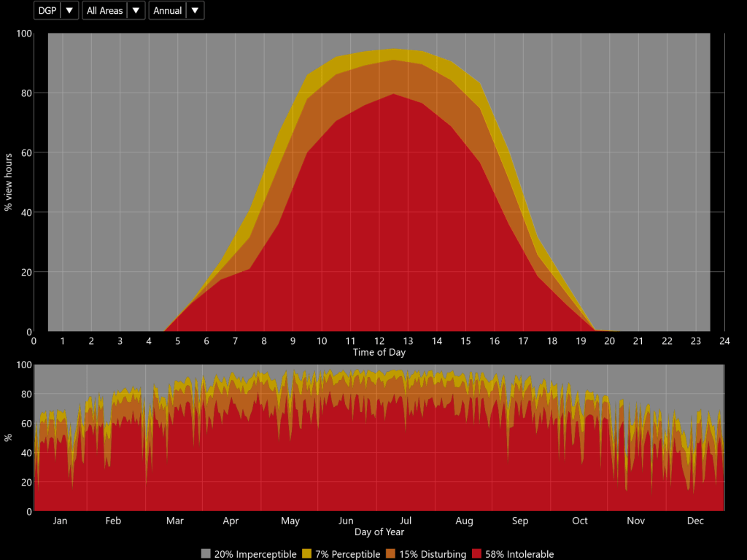This screenshot has height=560, width=747.
Task: Click the Time of Day axis title
Action: click(x=379, y=352)
